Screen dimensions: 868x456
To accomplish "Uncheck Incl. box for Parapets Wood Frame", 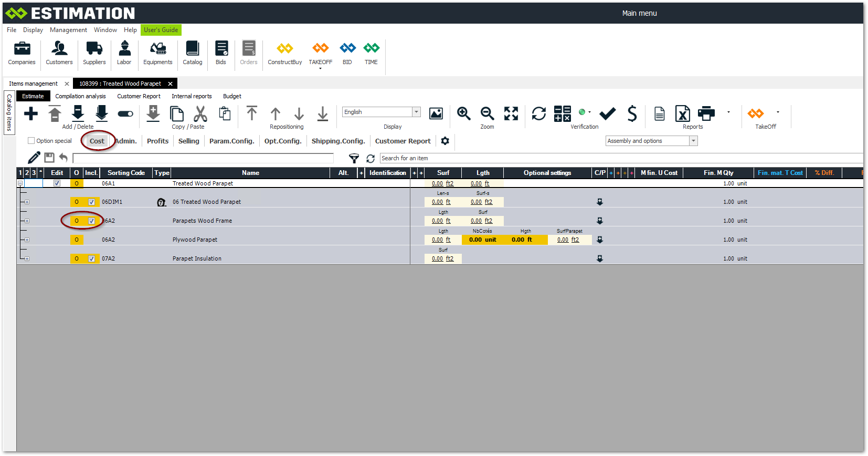I will point(92,221).
